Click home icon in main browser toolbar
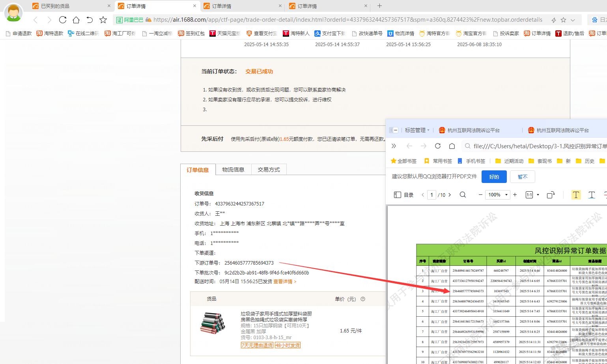The image size is (607, 364). point(76,20)
